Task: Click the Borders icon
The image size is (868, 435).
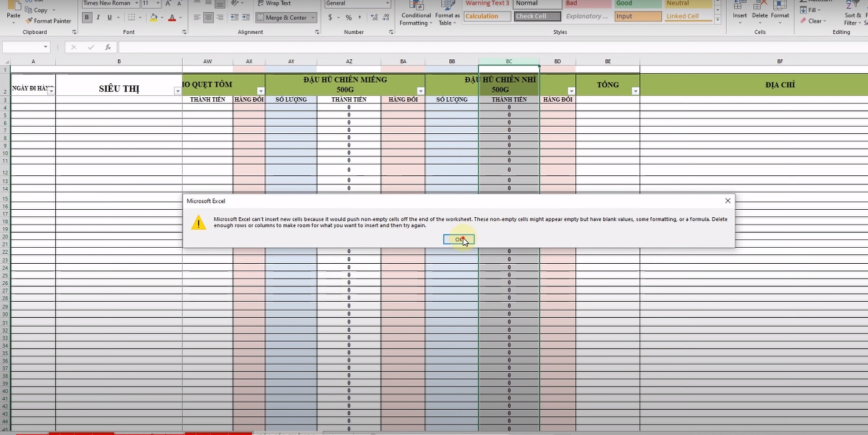Action: (x=131, y=17)
